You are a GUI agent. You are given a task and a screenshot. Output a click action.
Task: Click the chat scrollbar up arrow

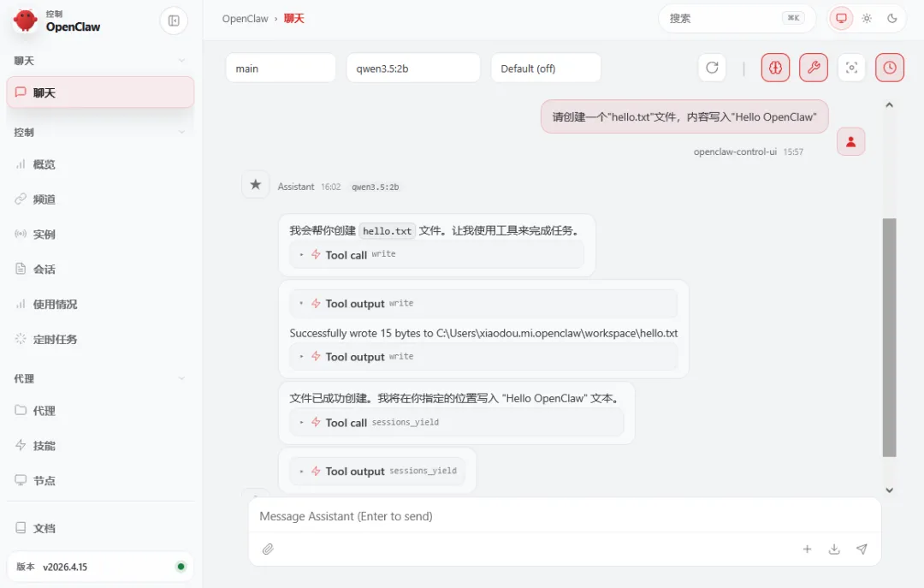pyautogui.click(x=889, y=105)
